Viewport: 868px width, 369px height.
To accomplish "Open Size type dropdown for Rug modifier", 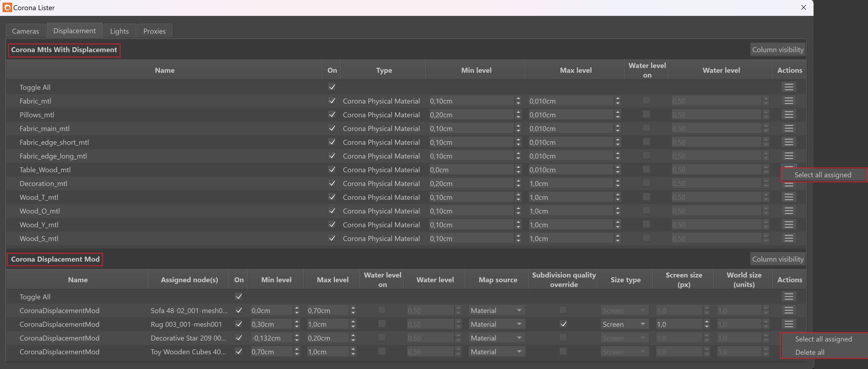I will 624,324.
